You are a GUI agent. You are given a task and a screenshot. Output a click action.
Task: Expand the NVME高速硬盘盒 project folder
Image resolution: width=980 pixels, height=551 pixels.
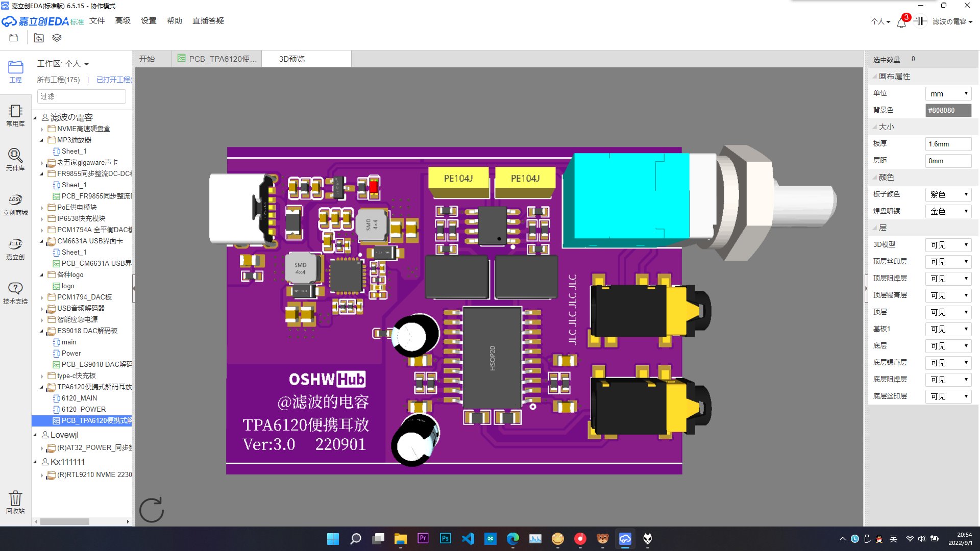coord(42,129)
